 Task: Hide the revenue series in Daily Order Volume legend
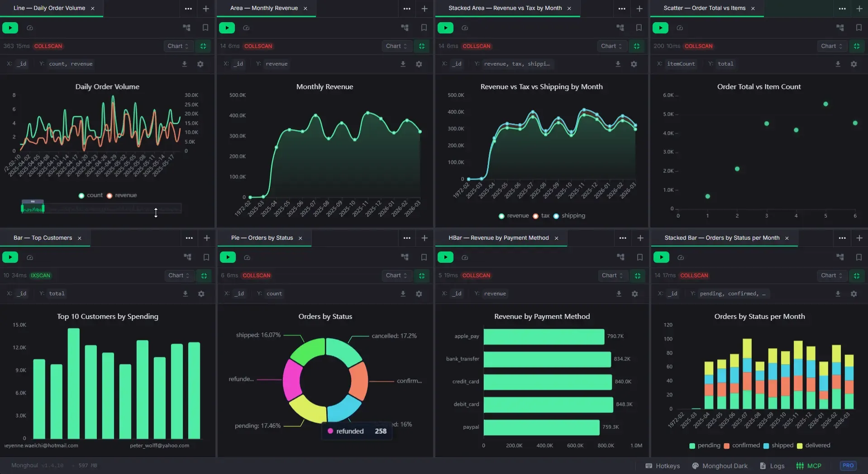pos(123,195)
